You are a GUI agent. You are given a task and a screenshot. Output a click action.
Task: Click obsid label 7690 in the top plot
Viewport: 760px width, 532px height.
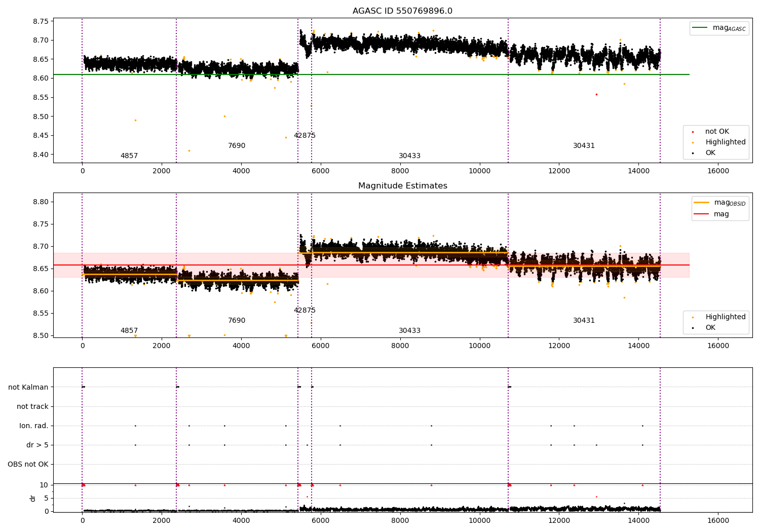click(237, 146)
